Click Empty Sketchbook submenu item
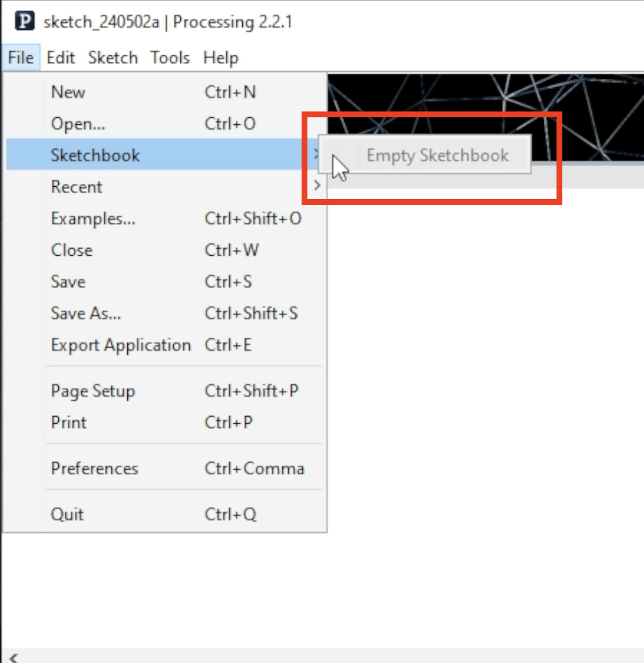644x663 pixels. (x=425, y=155)
